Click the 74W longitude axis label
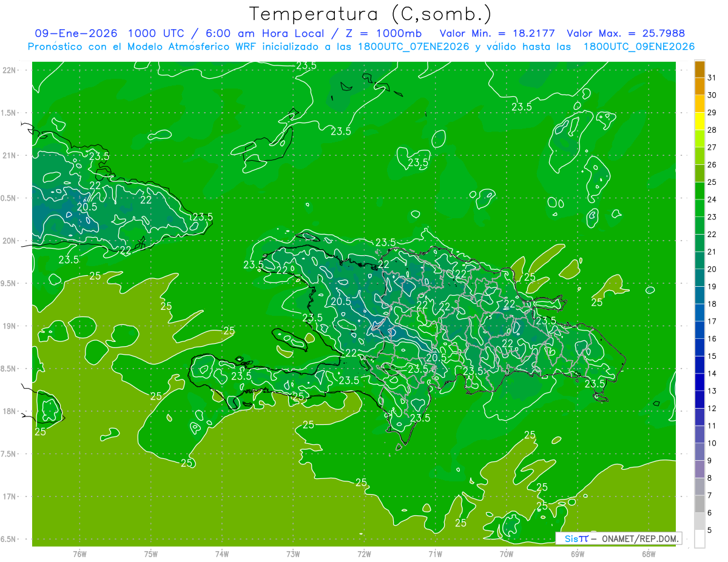The width and height of the screenshot is (728, 562). click(x=222, y=554)
